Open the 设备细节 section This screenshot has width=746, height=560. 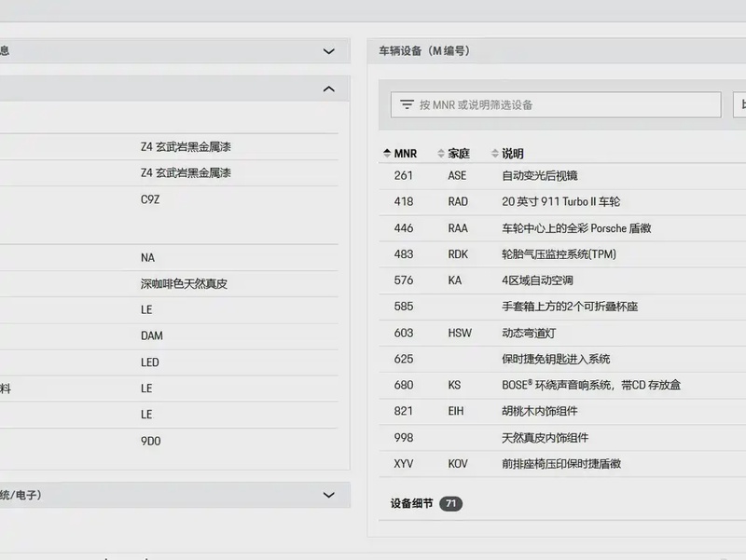[x=411, y=504]
